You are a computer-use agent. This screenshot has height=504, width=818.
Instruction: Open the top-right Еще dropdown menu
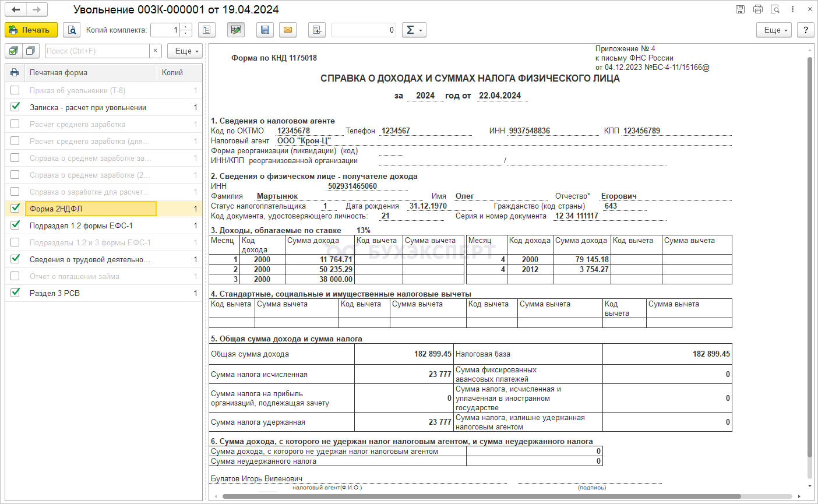774,30
